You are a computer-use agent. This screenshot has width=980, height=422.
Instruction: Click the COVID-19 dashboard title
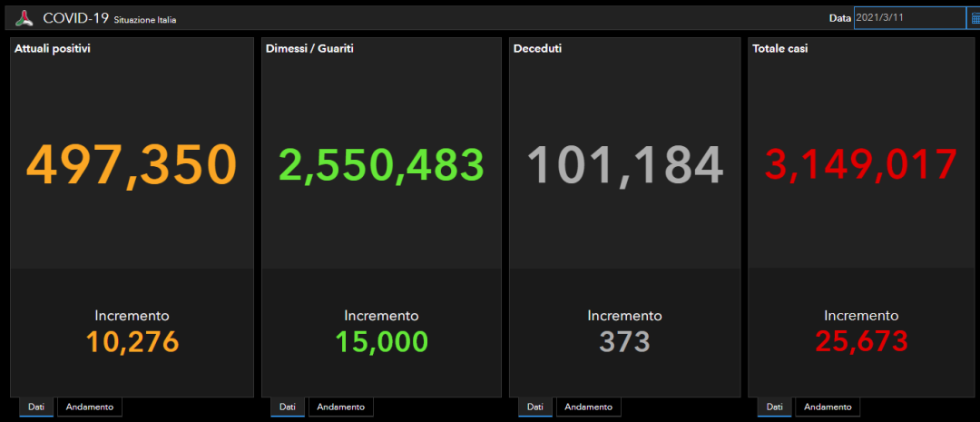tap(76, 18)
